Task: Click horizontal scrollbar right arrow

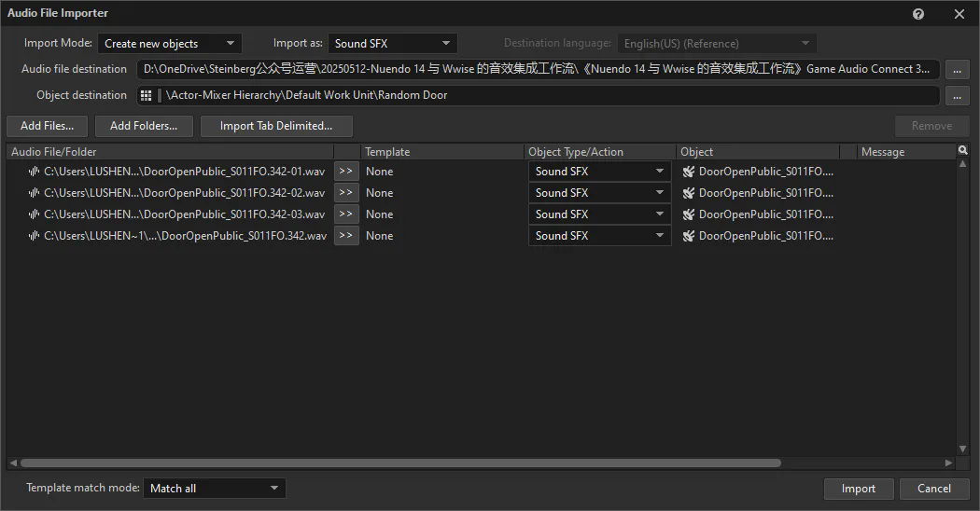Action: (x=949, y=463)
